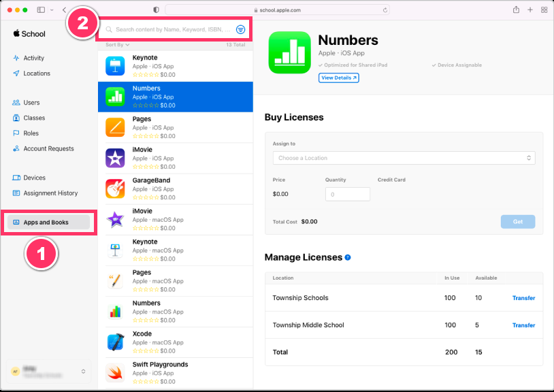Open Assignment History in the sidebar

pyautogui.click(x=50, y=193)
